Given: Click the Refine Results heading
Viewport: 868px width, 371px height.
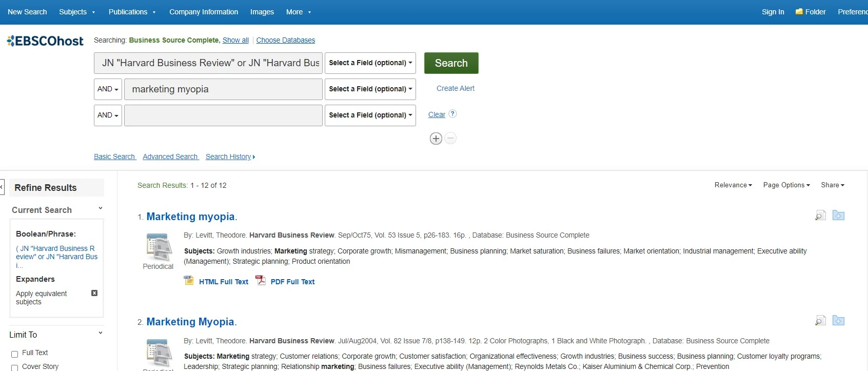Looking at the screenshot, I should pos(46,188).
